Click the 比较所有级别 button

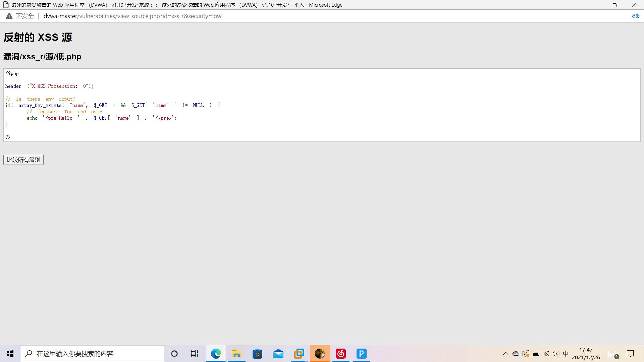23,160
